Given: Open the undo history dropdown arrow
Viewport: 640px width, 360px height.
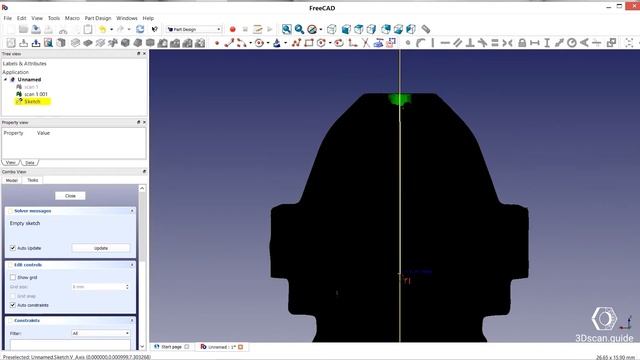Looking at the screenshot, I should click(x=111, y=29).
